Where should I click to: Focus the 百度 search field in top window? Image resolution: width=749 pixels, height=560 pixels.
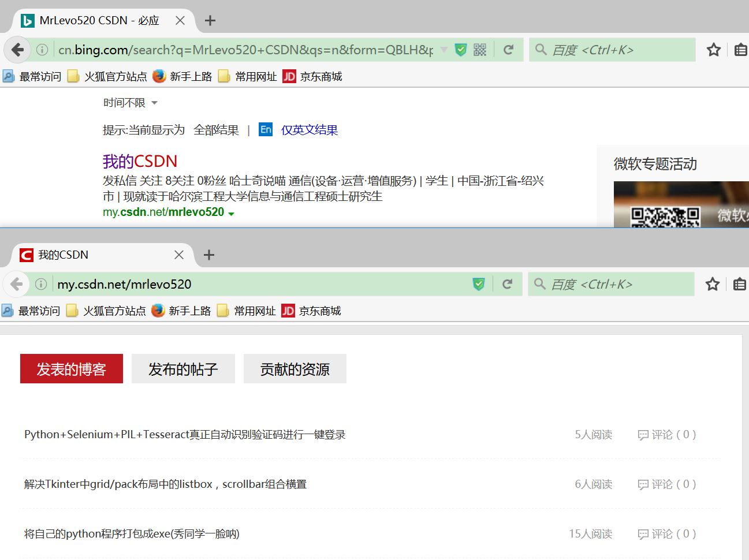[612, 50]
